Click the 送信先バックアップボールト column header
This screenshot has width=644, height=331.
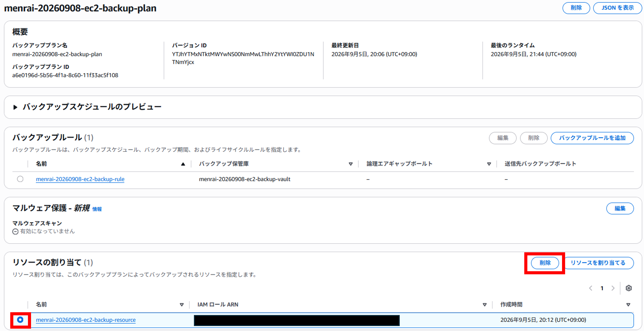[x=540, y=164]
